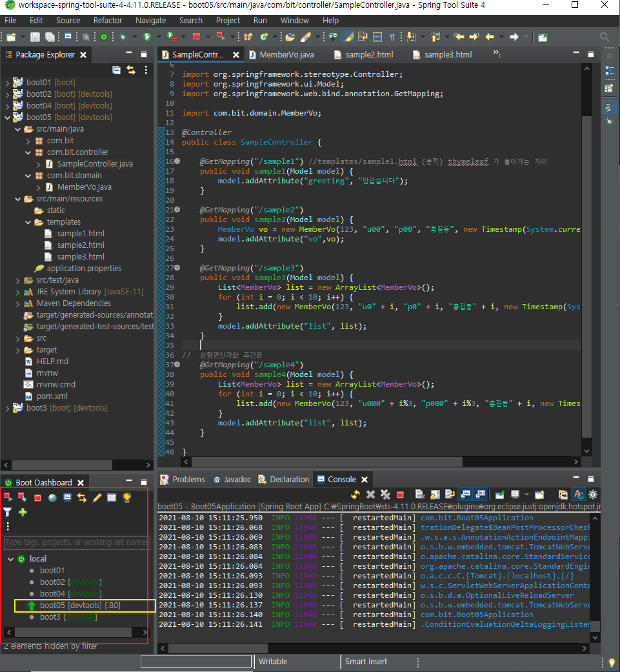The width and height of the screenshot is (620, 672).
Task: Click the Boot Dashboard power icon in main toolbar
Action: pos(104,37)
